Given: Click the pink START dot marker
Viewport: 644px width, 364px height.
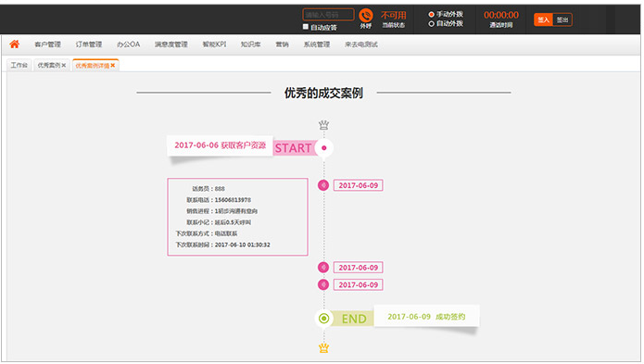Looking at the screenshot, I should 324,148.
